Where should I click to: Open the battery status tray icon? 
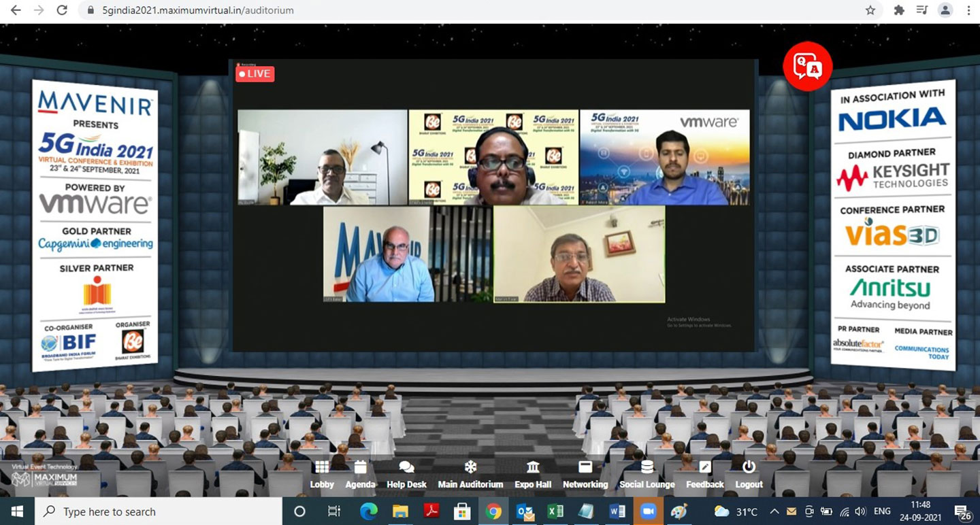826,511
